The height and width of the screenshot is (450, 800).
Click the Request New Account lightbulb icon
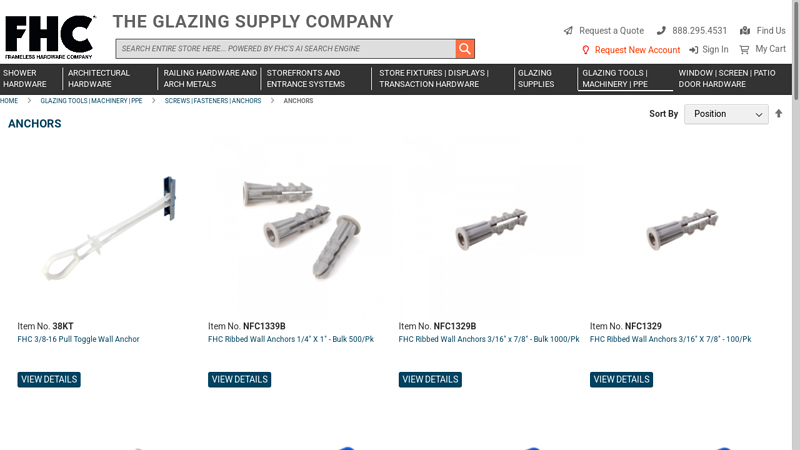point(586,50)
